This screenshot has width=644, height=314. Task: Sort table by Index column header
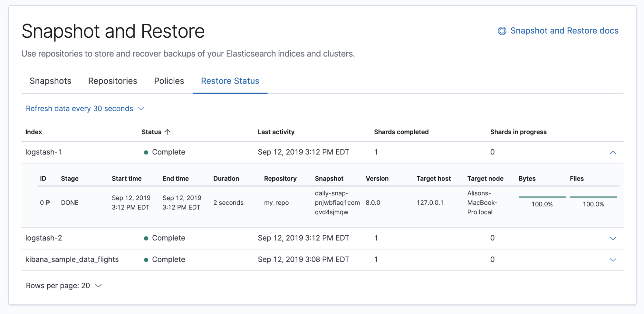click(x=34, y=132)
